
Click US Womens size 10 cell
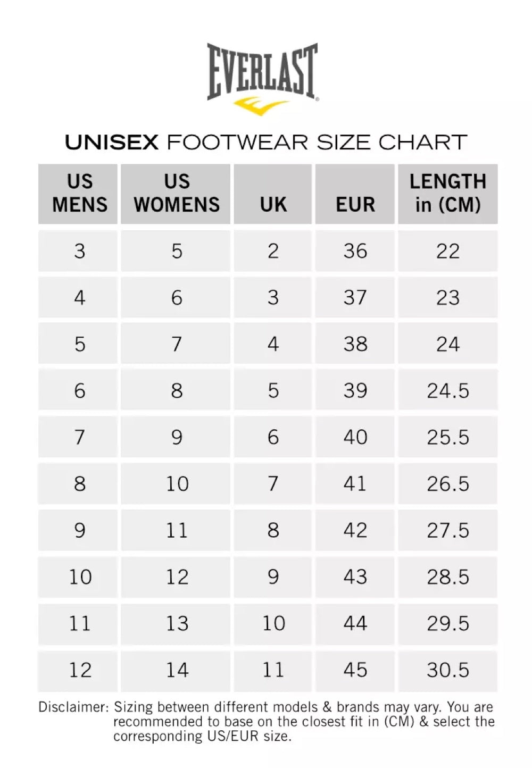click(177, 484)
